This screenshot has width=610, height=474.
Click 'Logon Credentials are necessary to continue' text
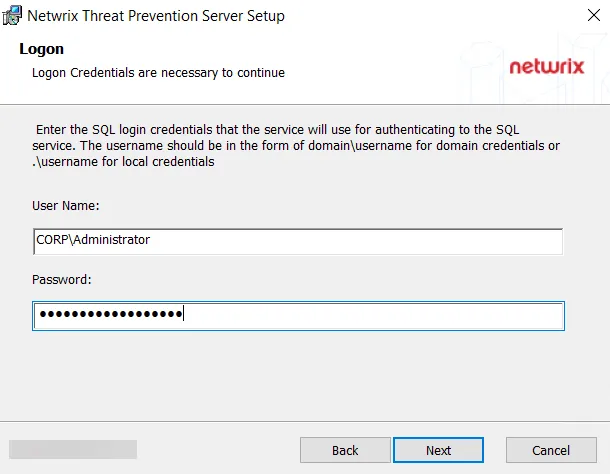pos(158,73)
